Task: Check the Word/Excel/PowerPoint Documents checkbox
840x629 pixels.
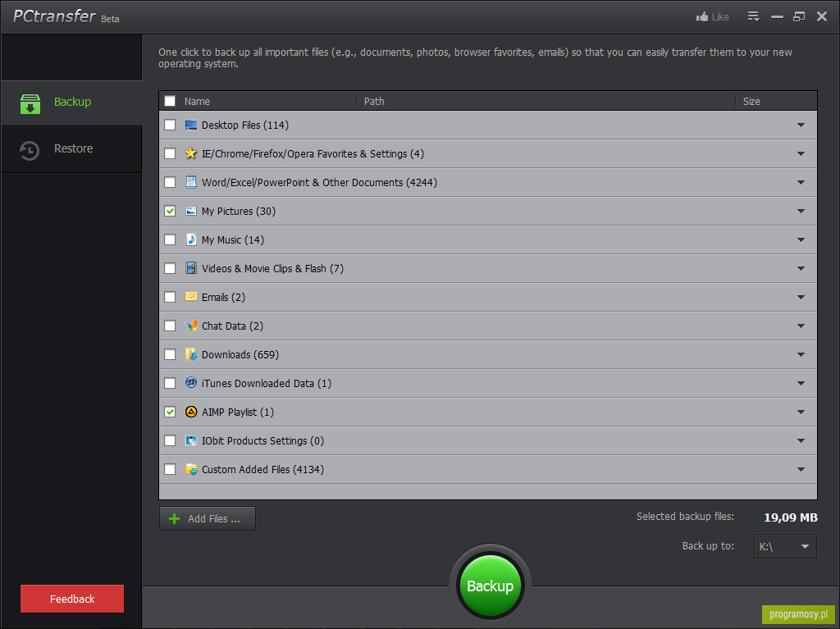Action: pos(170,182)
